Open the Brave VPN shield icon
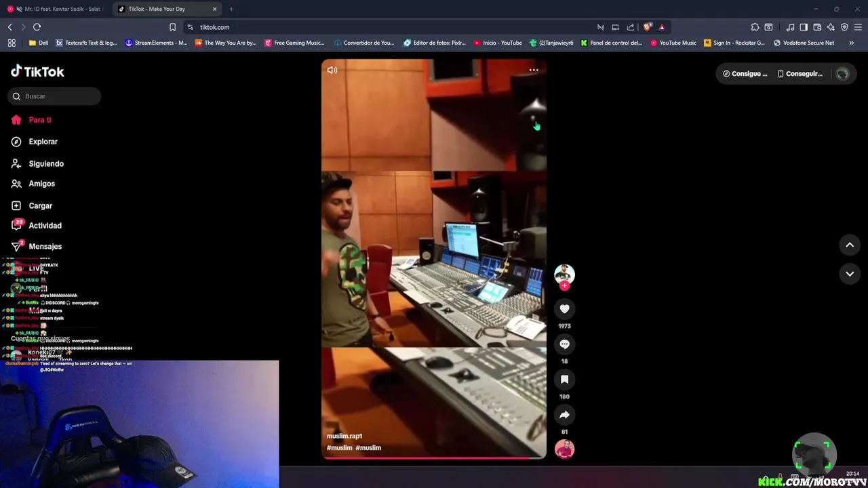 pyautogui.click(x=844, y=27)
